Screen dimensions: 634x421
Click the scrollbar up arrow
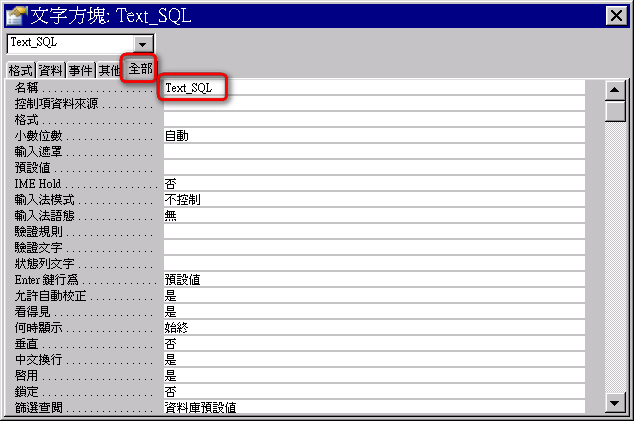coord(615,90)
